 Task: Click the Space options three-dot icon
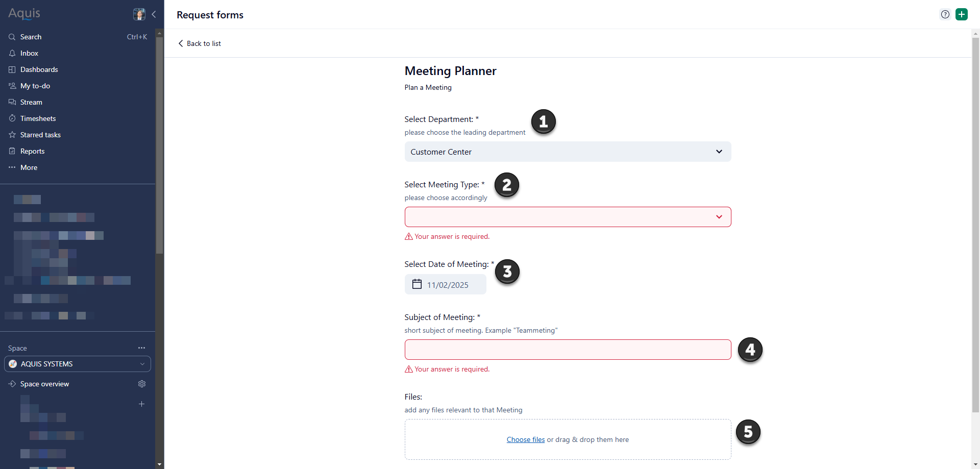(141, 348)
